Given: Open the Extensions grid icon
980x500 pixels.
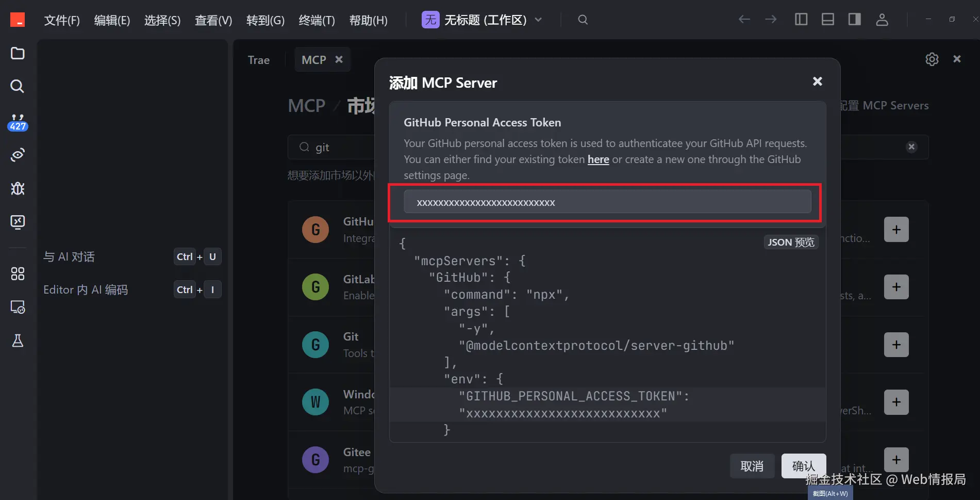Looking at the screenshot, I should 18,273.
